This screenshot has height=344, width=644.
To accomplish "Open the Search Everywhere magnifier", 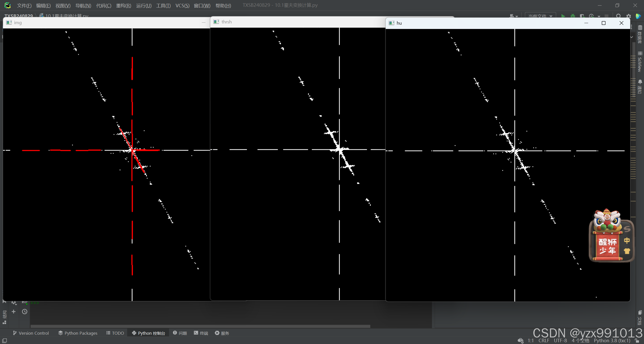I will tap(618, 16).
